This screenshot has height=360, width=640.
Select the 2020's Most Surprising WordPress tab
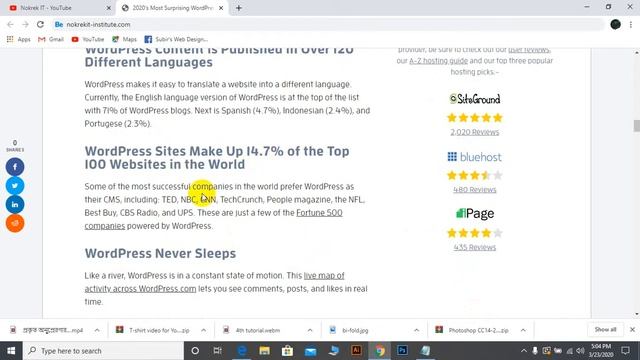(171, 8)
